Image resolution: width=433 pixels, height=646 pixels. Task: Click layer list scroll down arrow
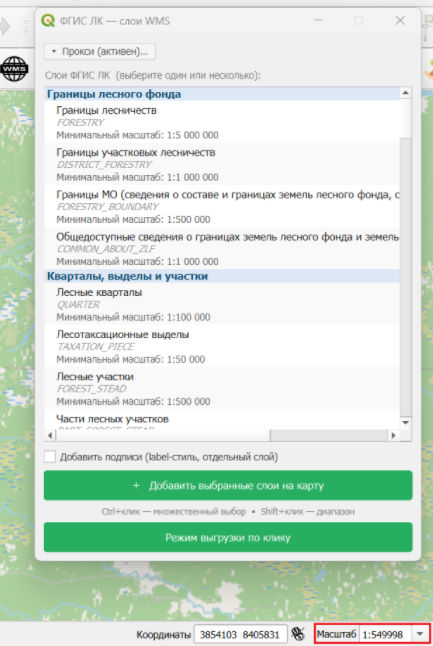(405, 423)
